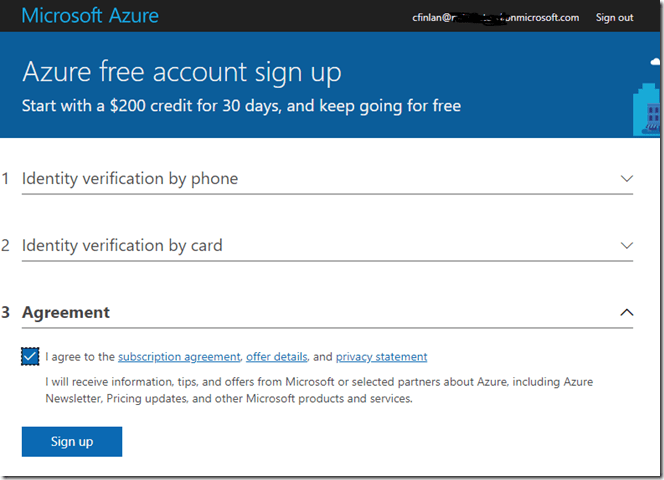Select the Agreement section heading
664x480 pixels.
click(66, 312)
